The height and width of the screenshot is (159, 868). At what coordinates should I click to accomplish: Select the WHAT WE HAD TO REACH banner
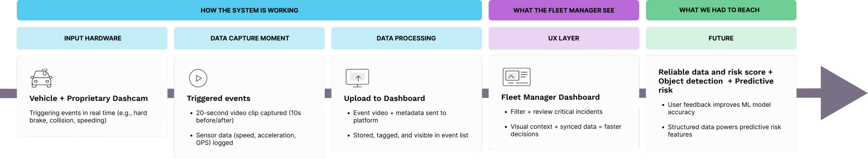(x=721, y=10)
